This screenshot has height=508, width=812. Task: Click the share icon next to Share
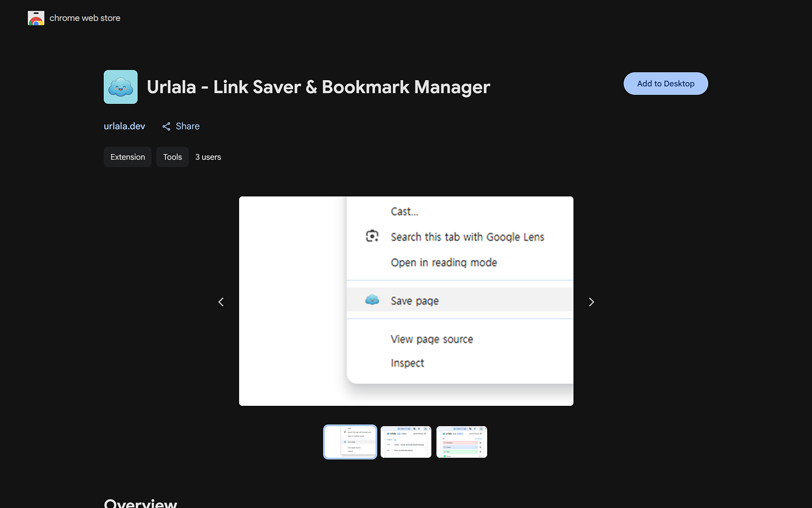166,126
